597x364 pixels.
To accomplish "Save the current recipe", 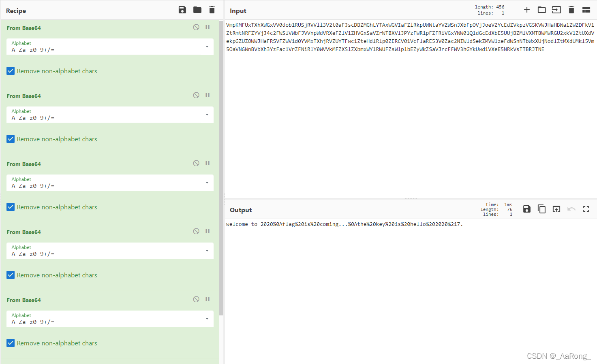I will pos(182,10).
